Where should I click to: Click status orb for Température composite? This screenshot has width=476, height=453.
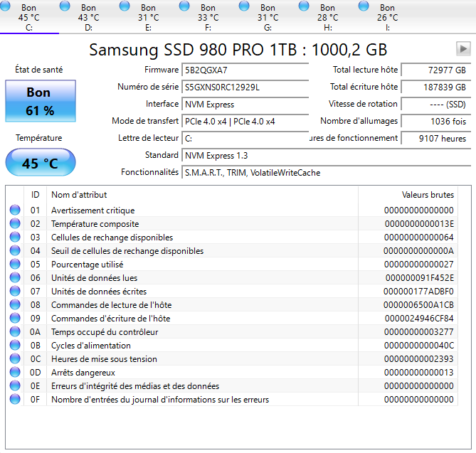click(15, 223)
